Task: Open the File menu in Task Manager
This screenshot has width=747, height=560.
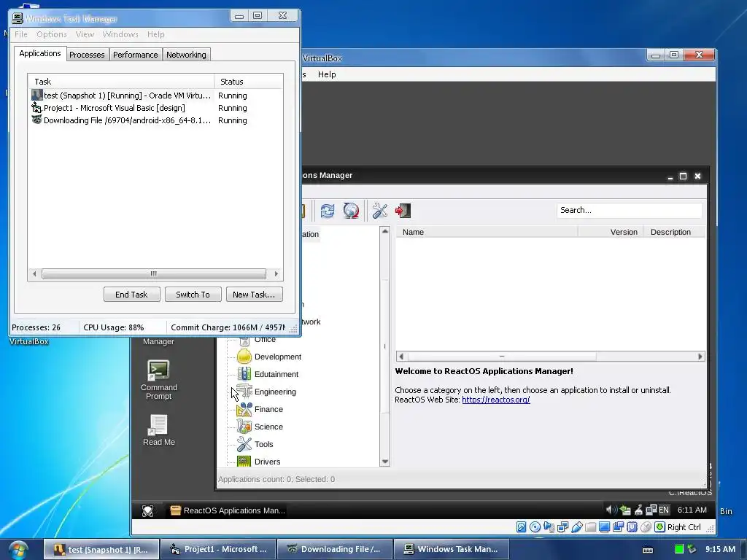Action: [21, 34]
